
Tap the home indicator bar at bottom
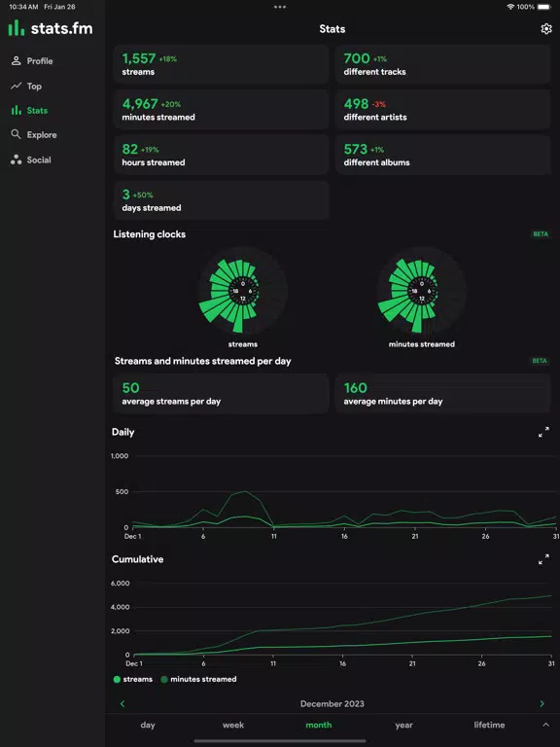pyautogui.click(x=280, y=741)
